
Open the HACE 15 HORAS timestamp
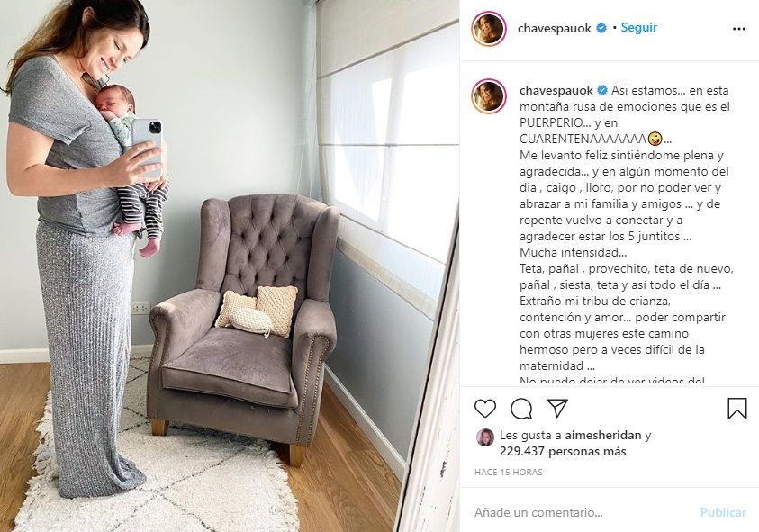[x=509, y=472]
